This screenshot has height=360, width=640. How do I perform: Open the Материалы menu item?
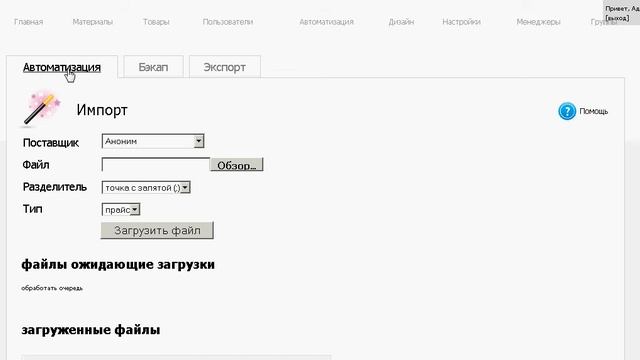tap(93, 22)
